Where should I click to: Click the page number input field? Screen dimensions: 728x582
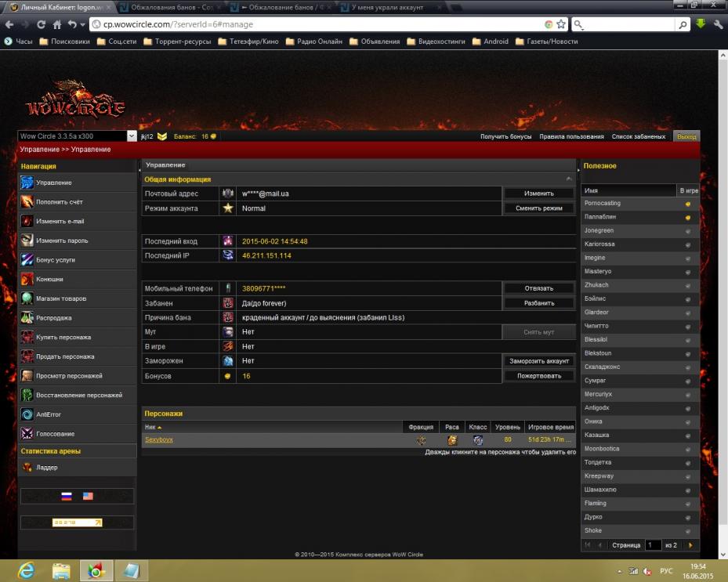click(x=653, y=544)
